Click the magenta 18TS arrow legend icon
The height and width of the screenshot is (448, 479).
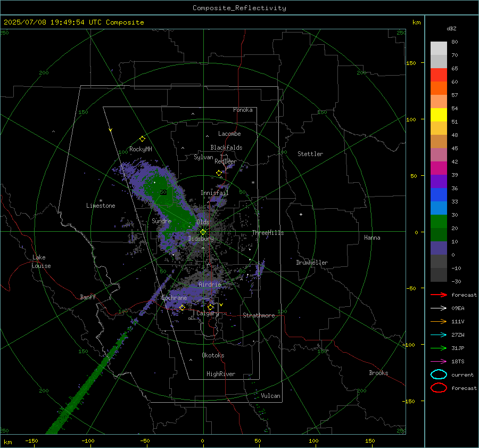coord(439,362)
